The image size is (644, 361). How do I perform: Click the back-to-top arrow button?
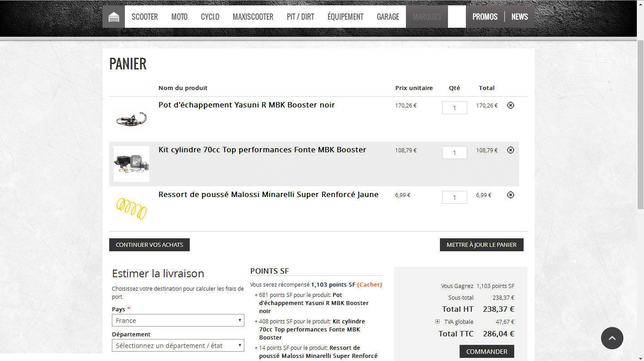tap(612, 338)
